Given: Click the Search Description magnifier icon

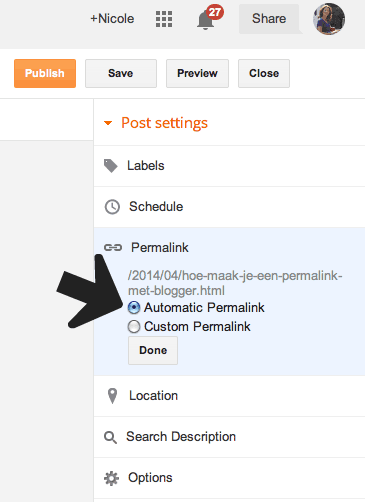Looking at the screenshot, I should coord(110,437).
